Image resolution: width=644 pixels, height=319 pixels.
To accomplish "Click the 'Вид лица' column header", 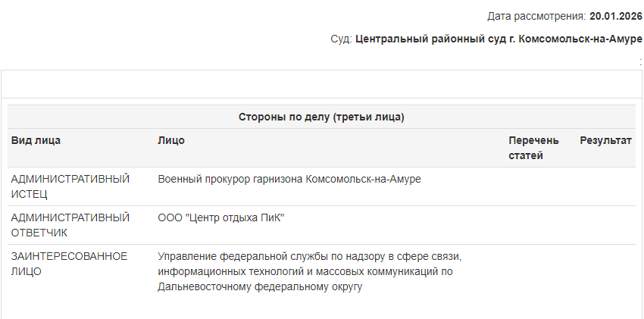I will coord(36,141).
